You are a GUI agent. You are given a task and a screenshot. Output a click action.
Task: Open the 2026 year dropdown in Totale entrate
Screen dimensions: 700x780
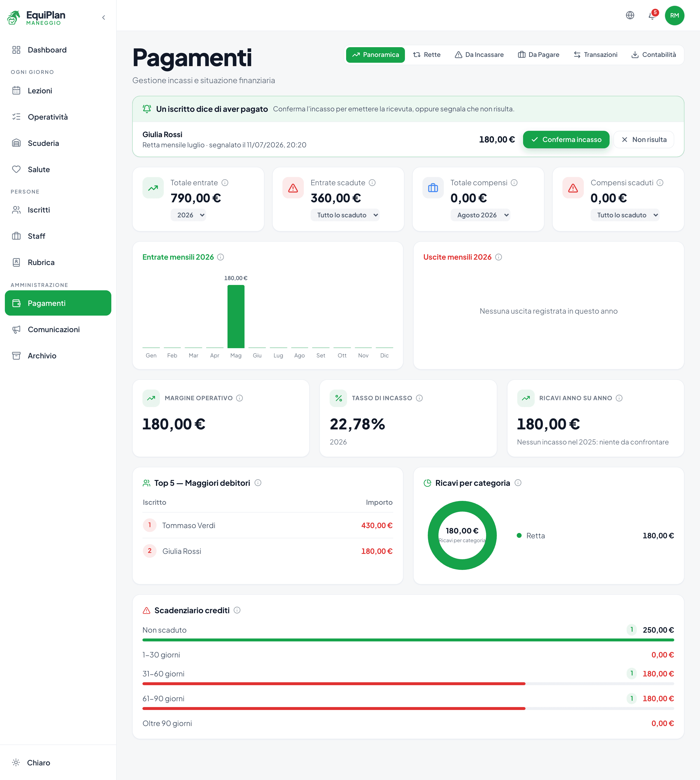point(188,215)
